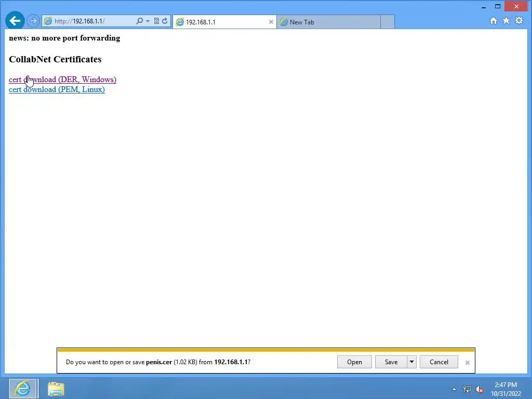Switch to the New Tab tab
Screen dimensions: 532x399
point(328,22)
